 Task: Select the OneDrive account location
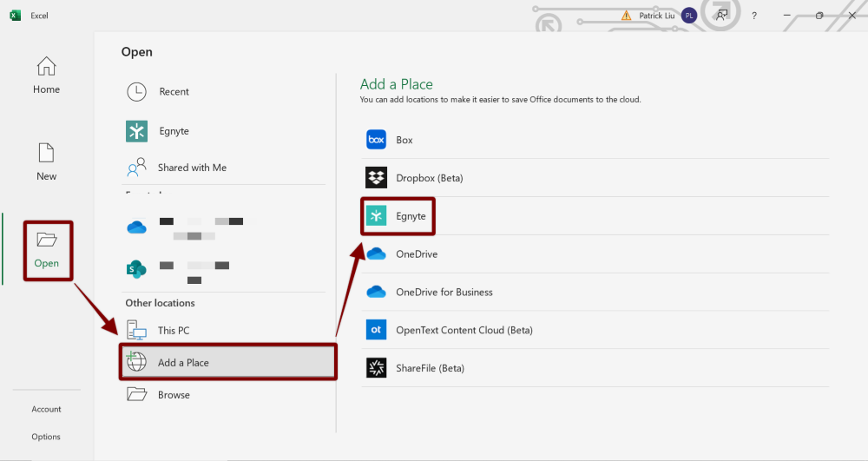coord(224,228)
